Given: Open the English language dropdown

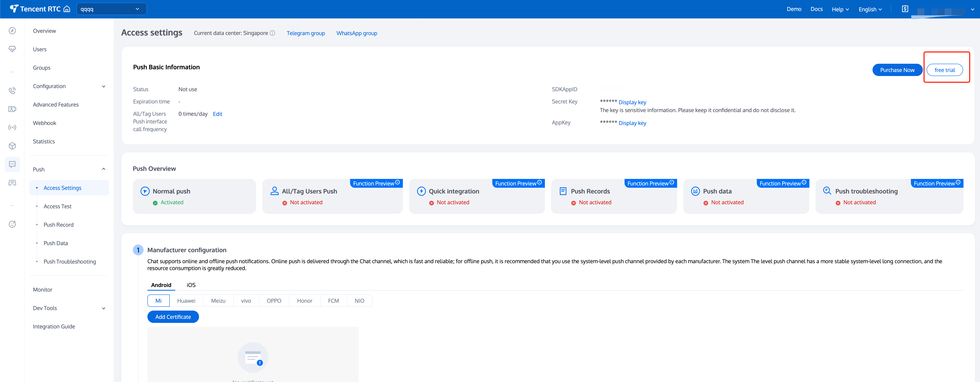Looking at the screenshot, I should (x=870, y=9).
